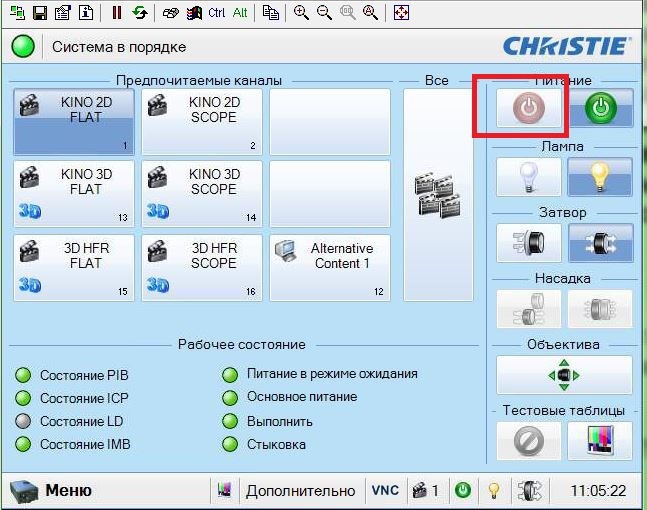Turn projector power off with red button

click(529, 108)
